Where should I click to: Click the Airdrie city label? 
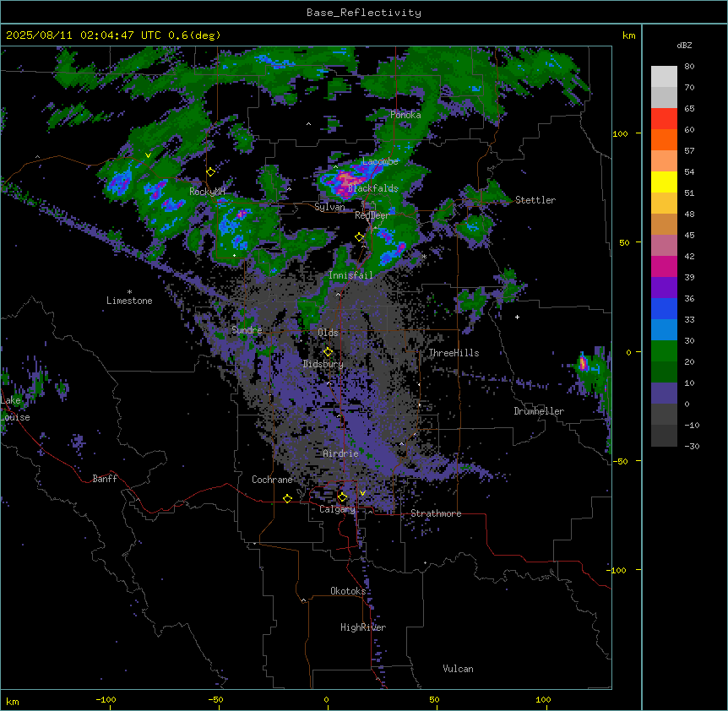point(340,453)
